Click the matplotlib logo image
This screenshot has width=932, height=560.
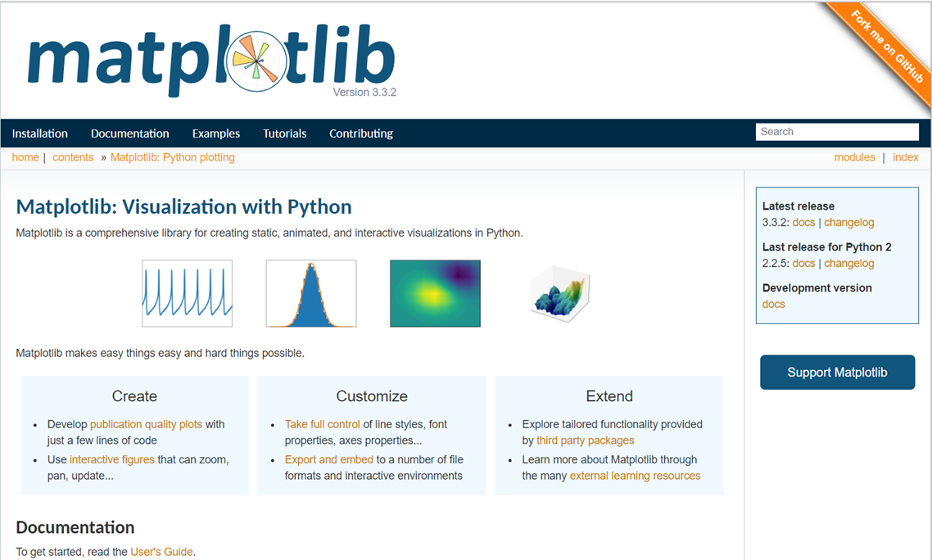tap(211, 61)
